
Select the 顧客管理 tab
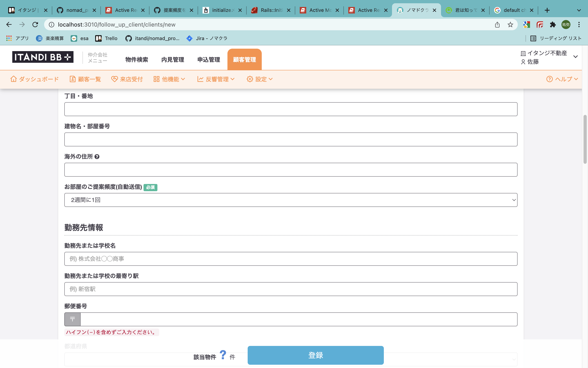point(244,60)
